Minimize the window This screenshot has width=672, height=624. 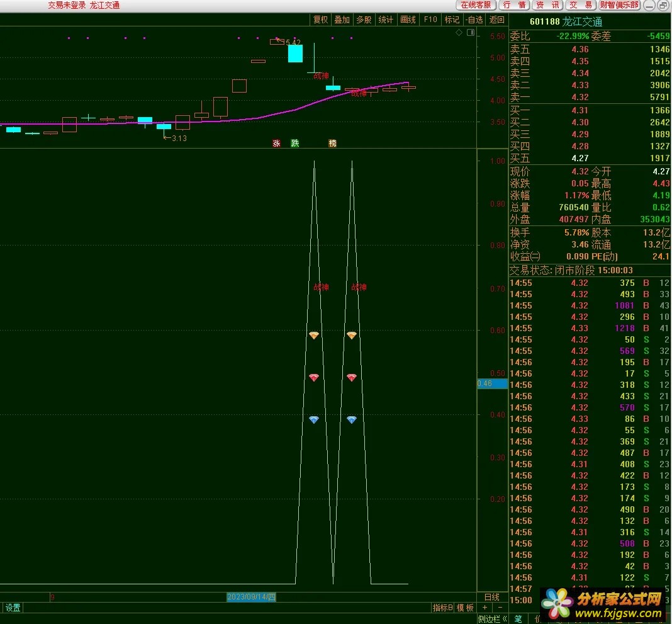tap(650, 5)
